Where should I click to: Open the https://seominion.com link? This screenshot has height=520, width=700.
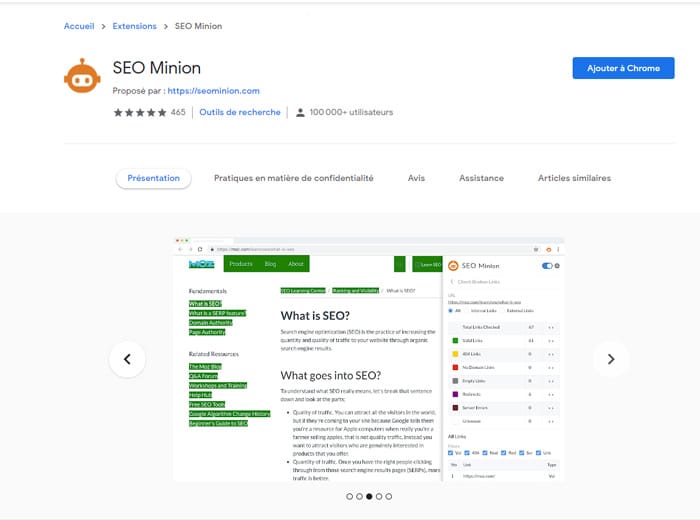[213, 91]
